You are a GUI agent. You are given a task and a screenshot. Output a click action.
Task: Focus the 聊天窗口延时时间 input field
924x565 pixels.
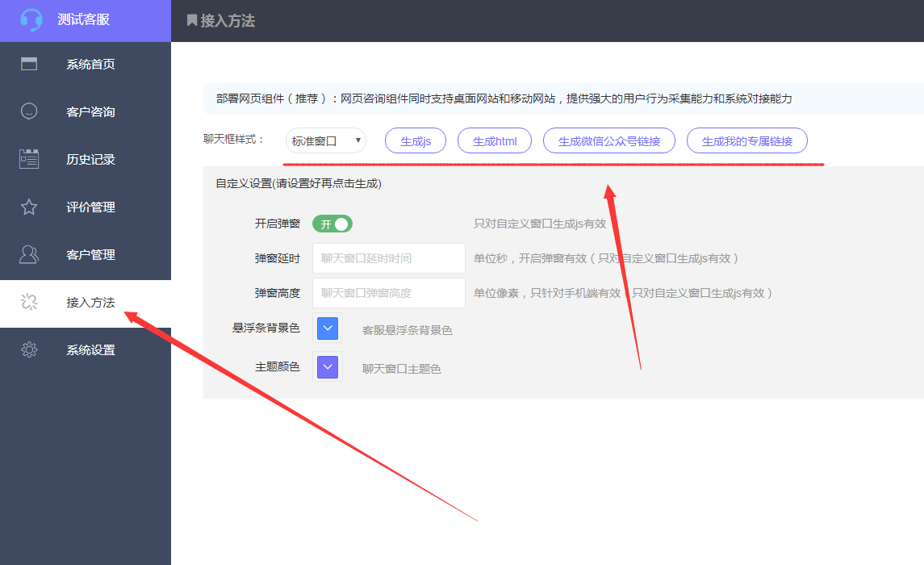(388, 258)
